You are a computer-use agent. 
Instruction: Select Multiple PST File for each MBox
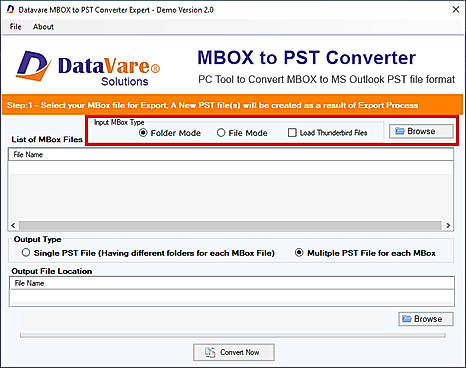coord(299,253)
